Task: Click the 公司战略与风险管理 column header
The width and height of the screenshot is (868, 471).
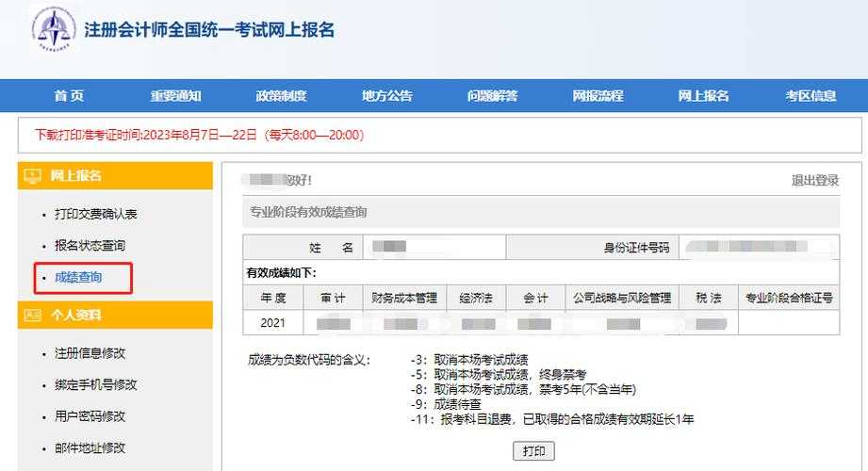Action: [622, 298]
